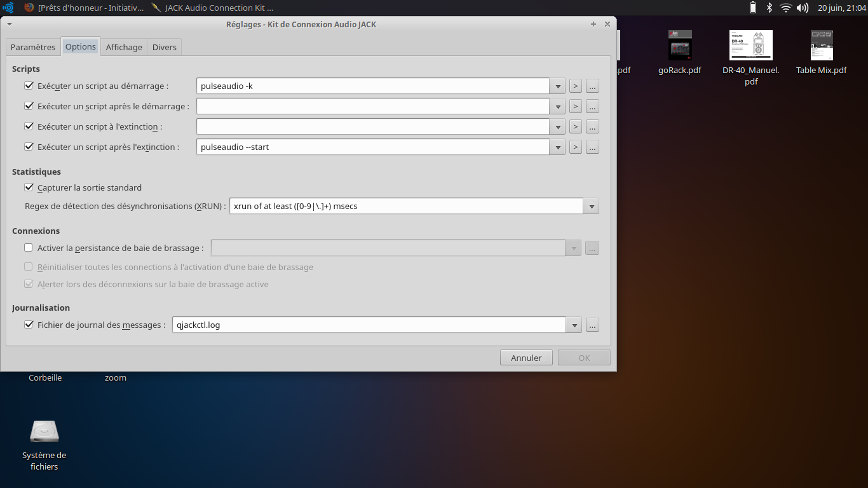Screen dimensions: 868x488
Task: Open the Wi-Fi network indicator
Action: coord(786,8)
